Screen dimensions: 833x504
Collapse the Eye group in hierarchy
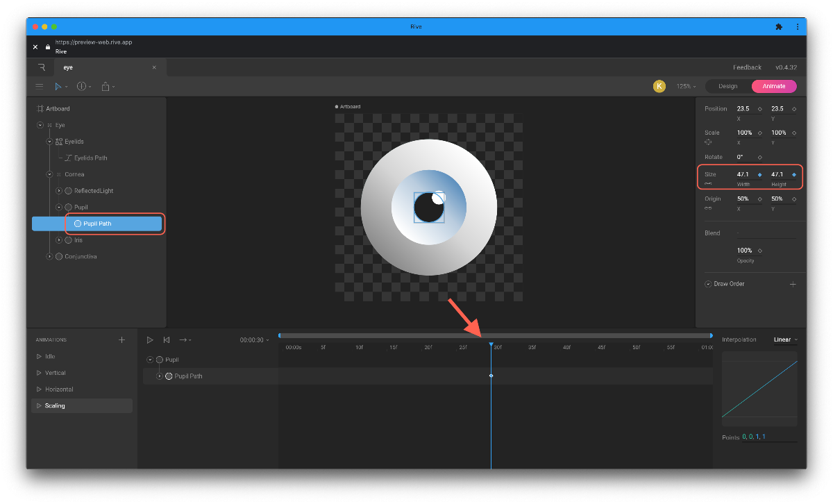[x=40, y=125]
